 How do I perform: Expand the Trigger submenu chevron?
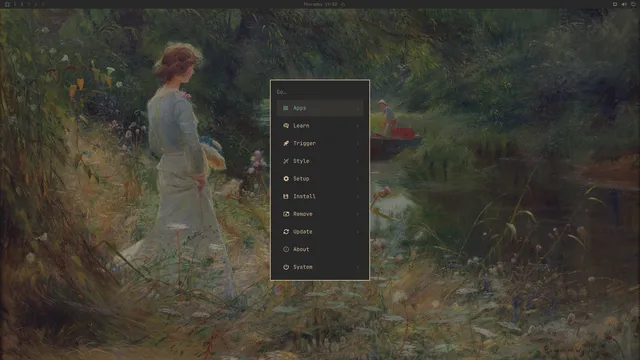[x=358, y=143]
